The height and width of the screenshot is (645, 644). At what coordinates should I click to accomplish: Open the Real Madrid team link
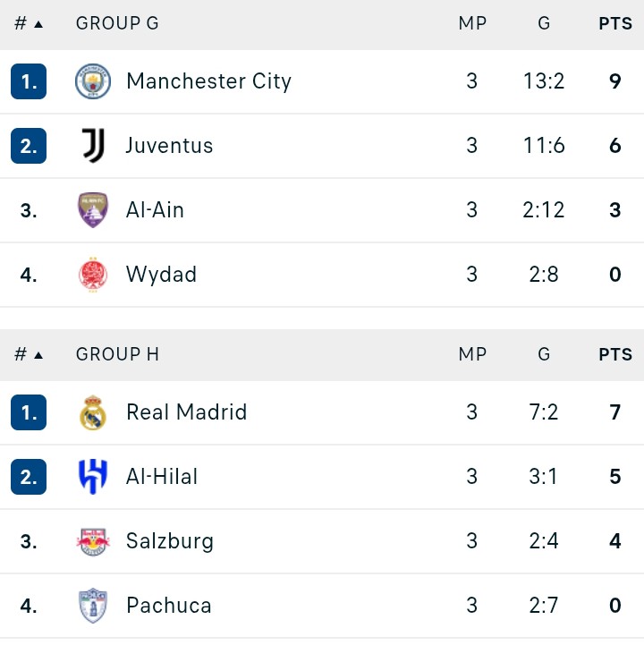coord(187,412)
